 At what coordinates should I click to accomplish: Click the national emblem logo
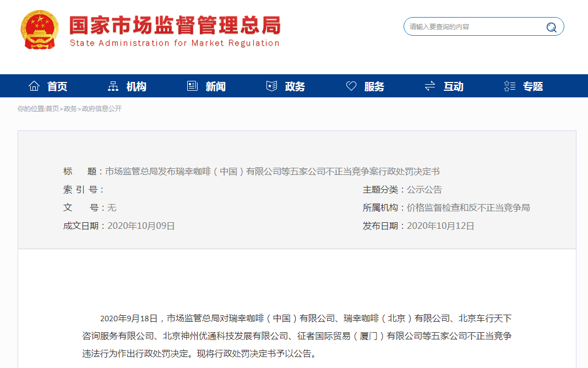click(40, 30)
